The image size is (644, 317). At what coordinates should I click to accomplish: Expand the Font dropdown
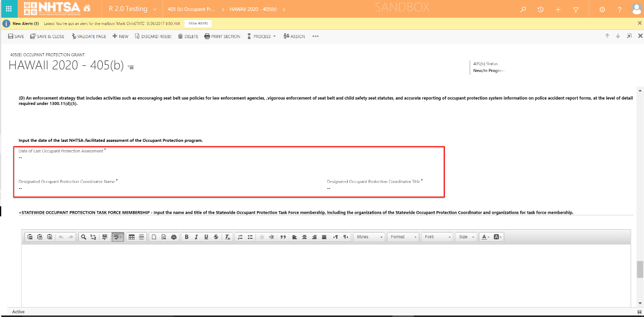(437, 237)
